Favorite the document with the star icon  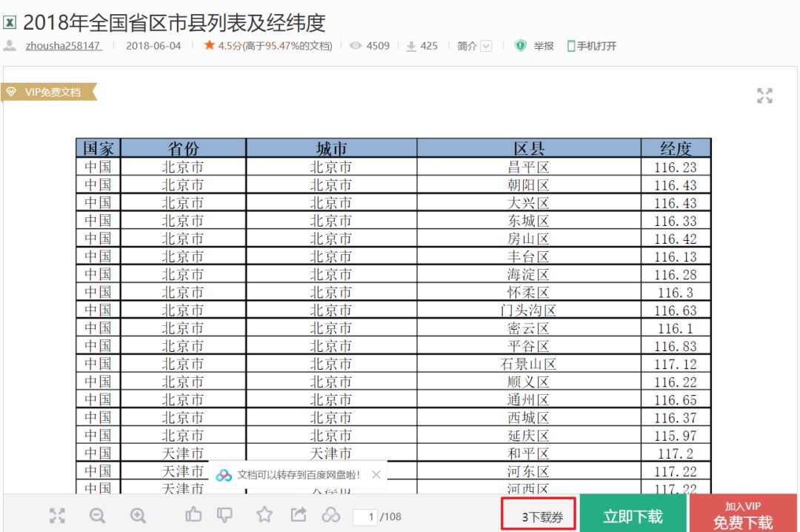pos(264,514)
